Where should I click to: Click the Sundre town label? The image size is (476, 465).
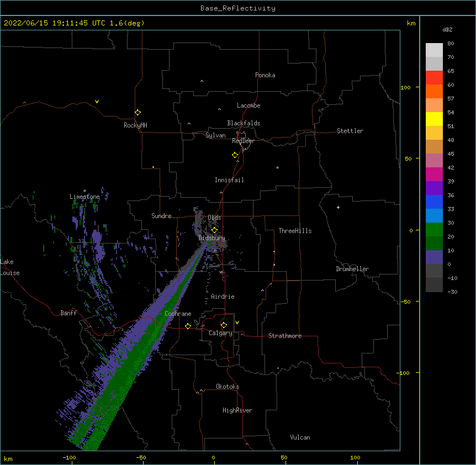161,216
